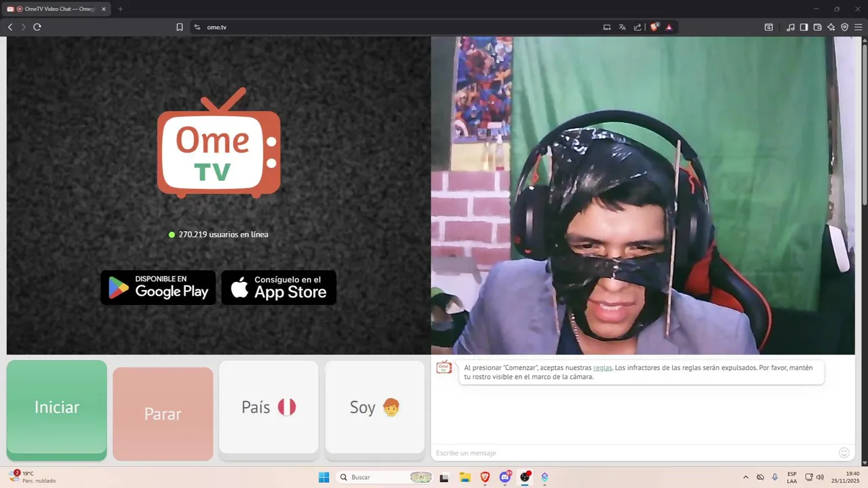This screenshot has height=488, width=868.
Task: Toggle the browser sidebar panel icon
Action: click(804, 27)
